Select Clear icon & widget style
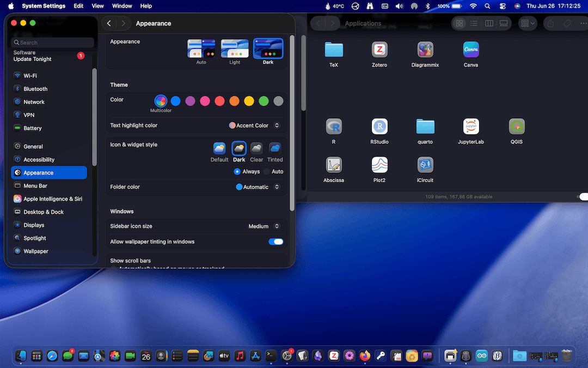 click(x=256, y=148)
